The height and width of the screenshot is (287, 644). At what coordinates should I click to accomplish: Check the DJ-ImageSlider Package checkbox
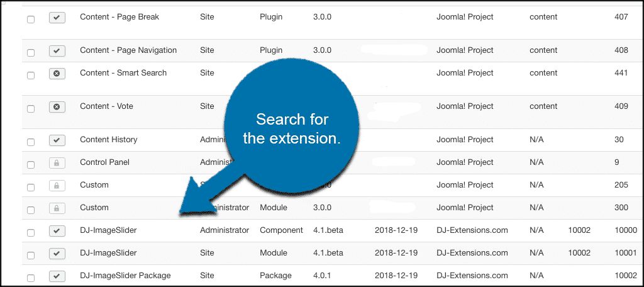click(x=31, y=278)
